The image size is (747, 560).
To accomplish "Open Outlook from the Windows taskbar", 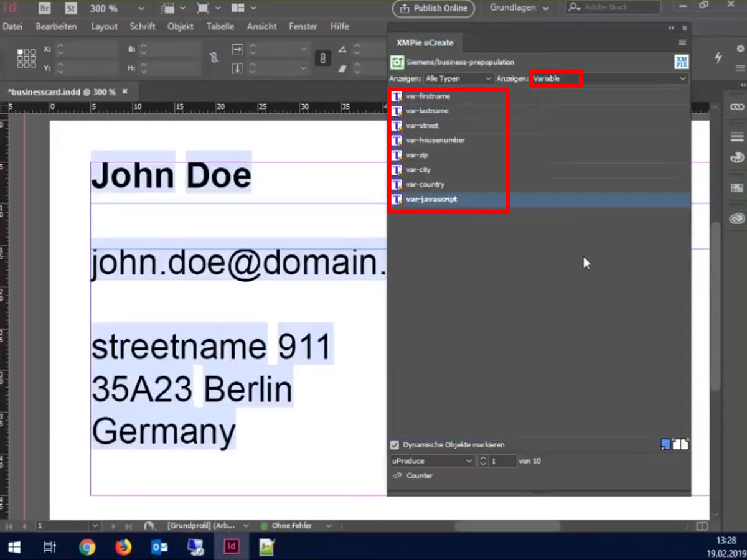I will pyautogui.click(x=160, y=547).
